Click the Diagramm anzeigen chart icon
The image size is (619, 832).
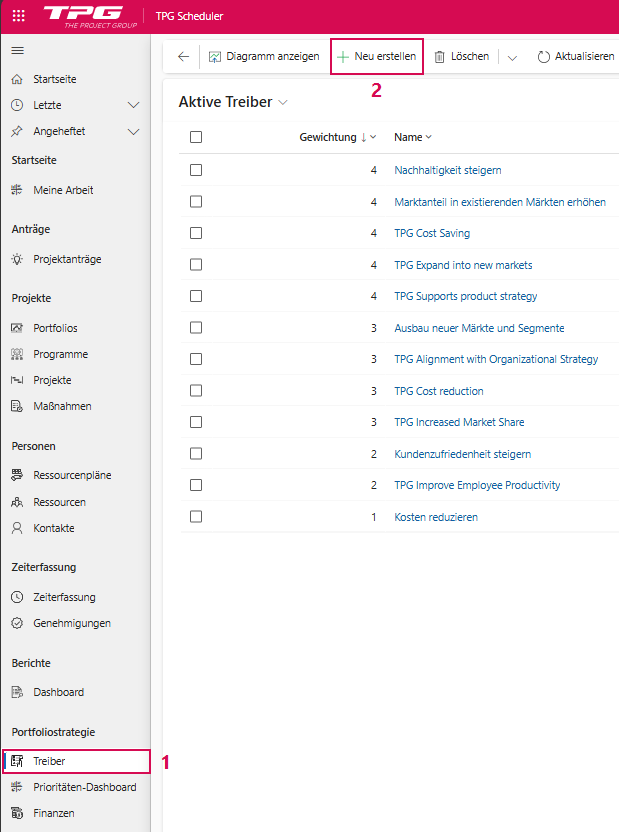(x=215, y=57)
